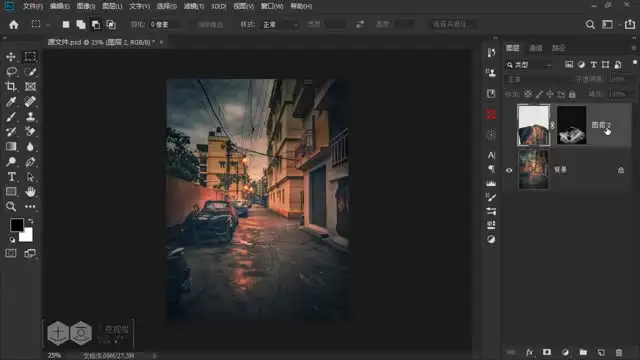Select the Crop tool
Viewport: 640px width, 360px height.
click(x=11, y=86)
